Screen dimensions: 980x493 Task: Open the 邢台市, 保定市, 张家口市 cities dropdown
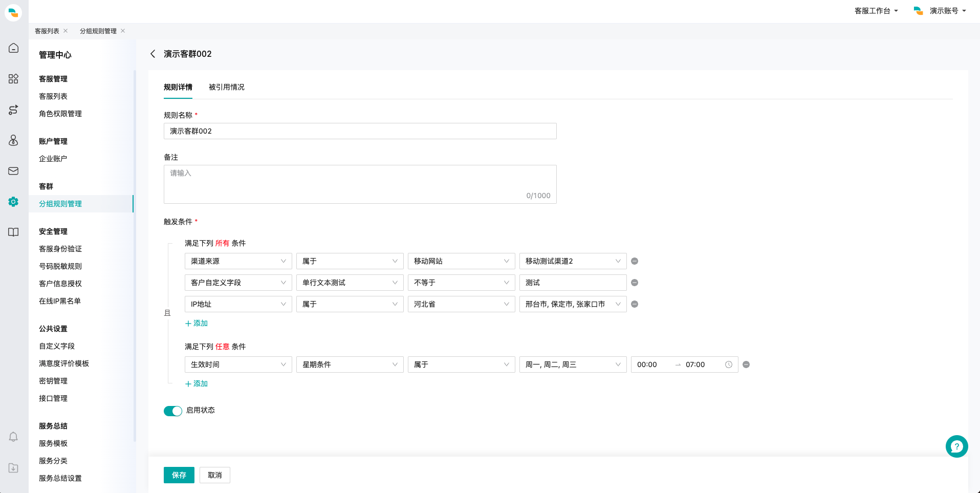tap(573, 304)
